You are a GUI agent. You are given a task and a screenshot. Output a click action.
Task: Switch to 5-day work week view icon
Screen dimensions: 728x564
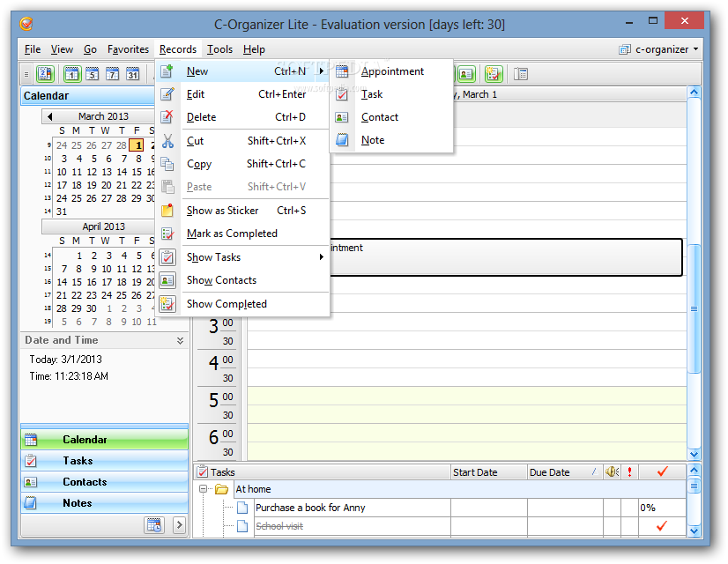point(92,73)
